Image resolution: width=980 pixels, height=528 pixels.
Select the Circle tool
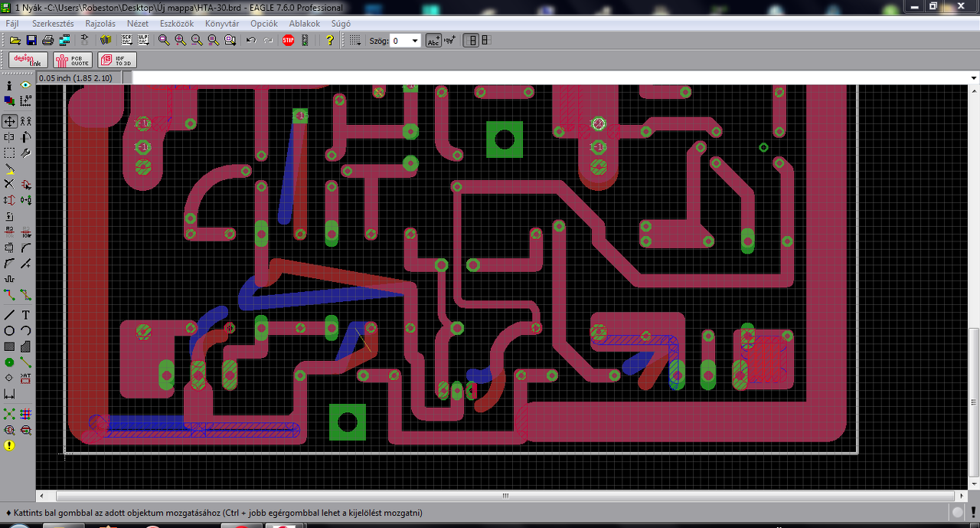(9, 330)
